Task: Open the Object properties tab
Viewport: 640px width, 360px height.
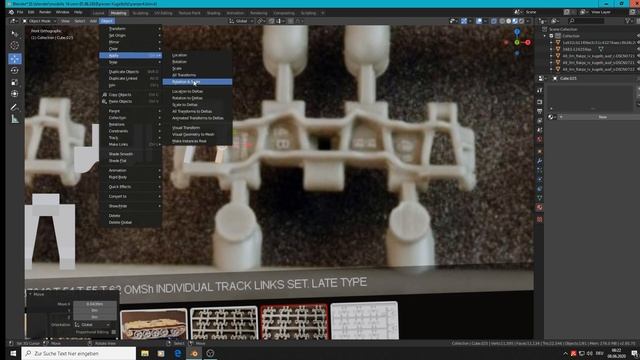Action: [540, 151]
